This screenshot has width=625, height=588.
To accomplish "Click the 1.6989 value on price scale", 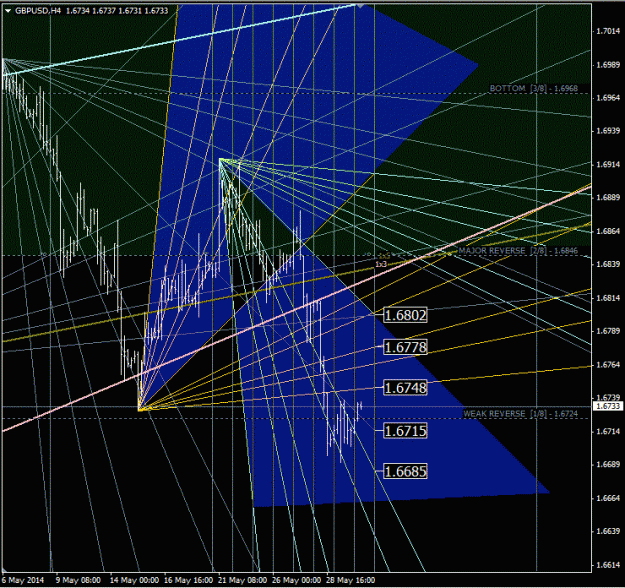I will pos(608,65).
